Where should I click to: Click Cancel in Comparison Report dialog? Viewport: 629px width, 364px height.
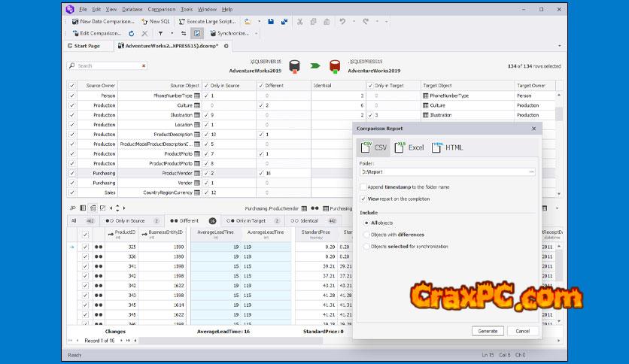519,331
